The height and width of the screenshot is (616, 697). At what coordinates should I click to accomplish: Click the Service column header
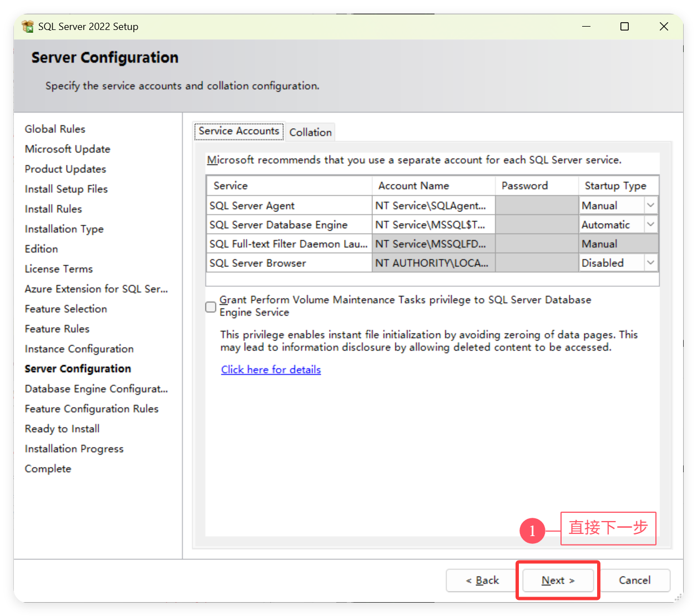click(x=289, y=186)
